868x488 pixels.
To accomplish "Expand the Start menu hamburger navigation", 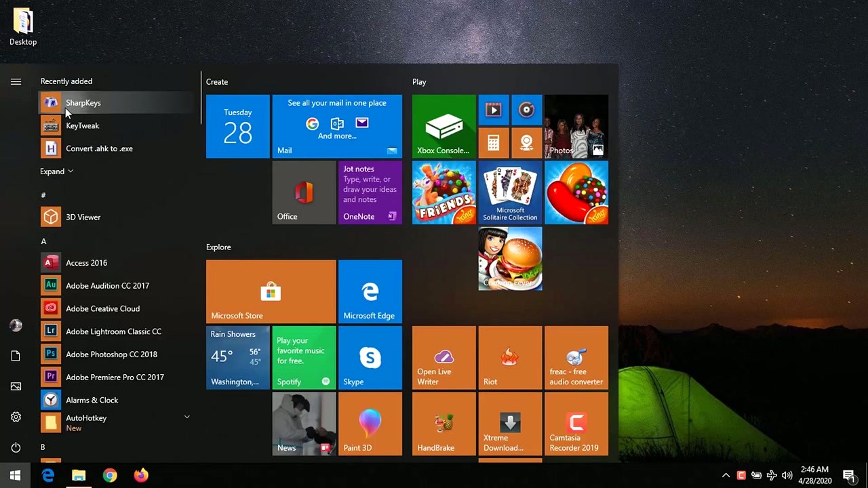I will (x=16, y=82).
